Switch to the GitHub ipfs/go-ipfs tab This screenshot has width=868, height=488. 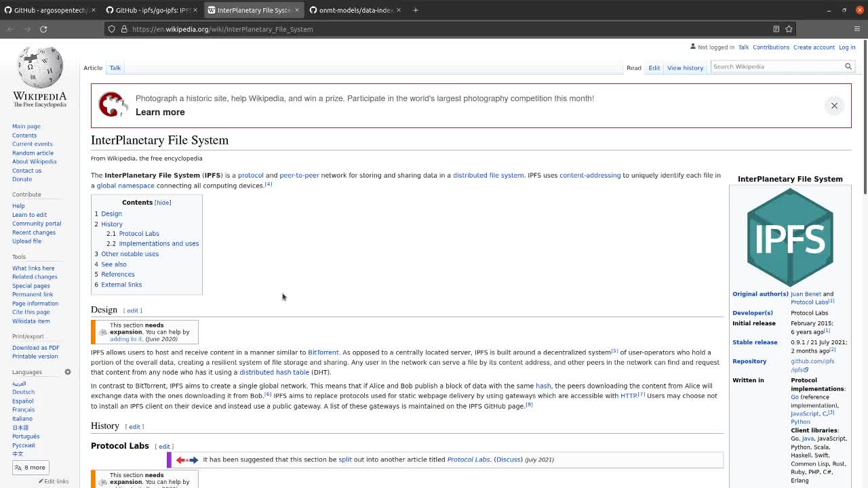[x=152, y=10]
